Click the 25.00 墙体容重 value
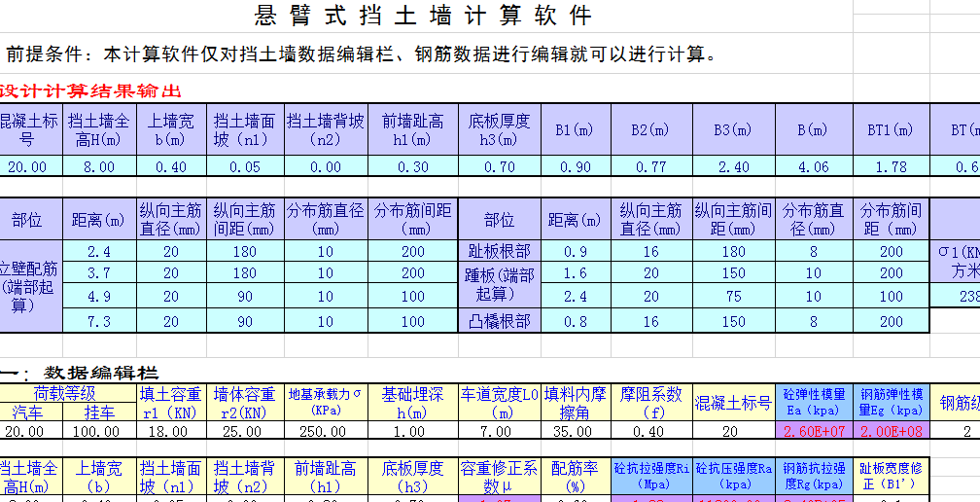The height and width of the screenshot is (502, 980). pos(245,431)
